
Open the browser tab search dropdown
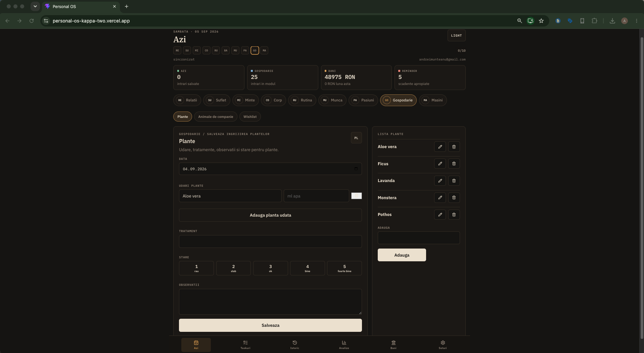[x=35, y=6]
